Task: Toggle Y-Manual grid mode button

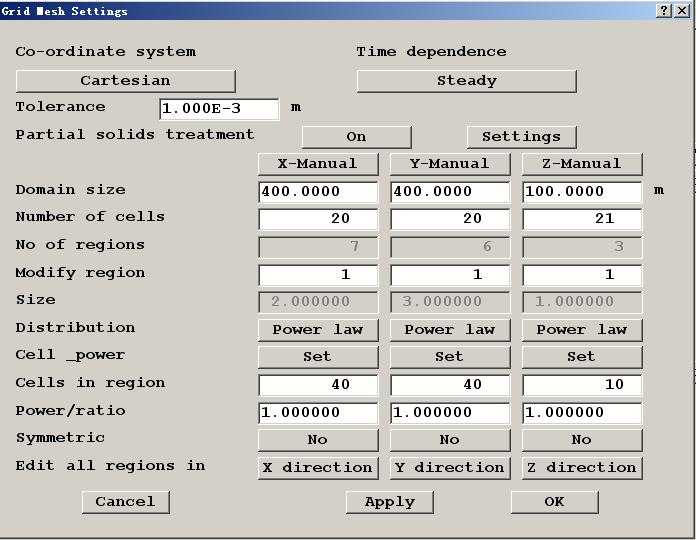Action: pyautogui.click(x=449, y=164)
